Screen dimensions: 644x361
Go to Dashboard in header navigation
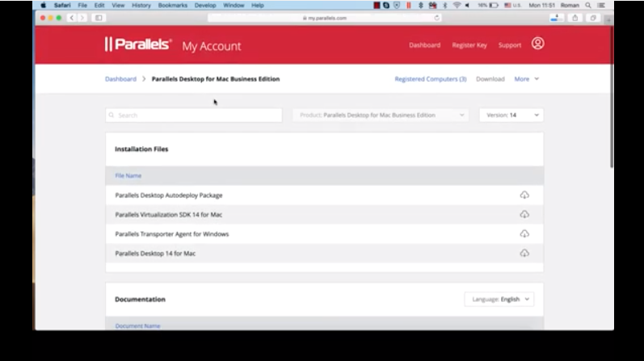click(424, 45)
